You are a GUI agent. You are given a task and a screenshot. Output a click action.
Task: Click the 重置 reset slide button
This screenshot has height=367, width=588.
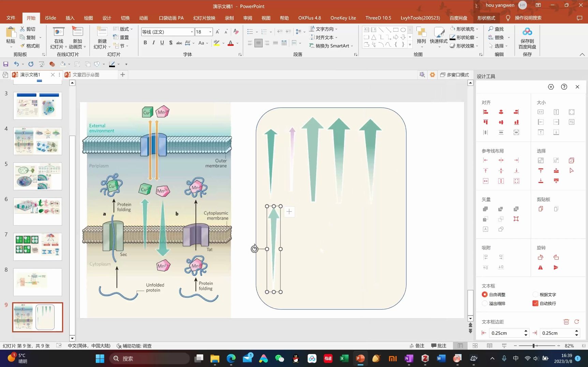point(121,37)
